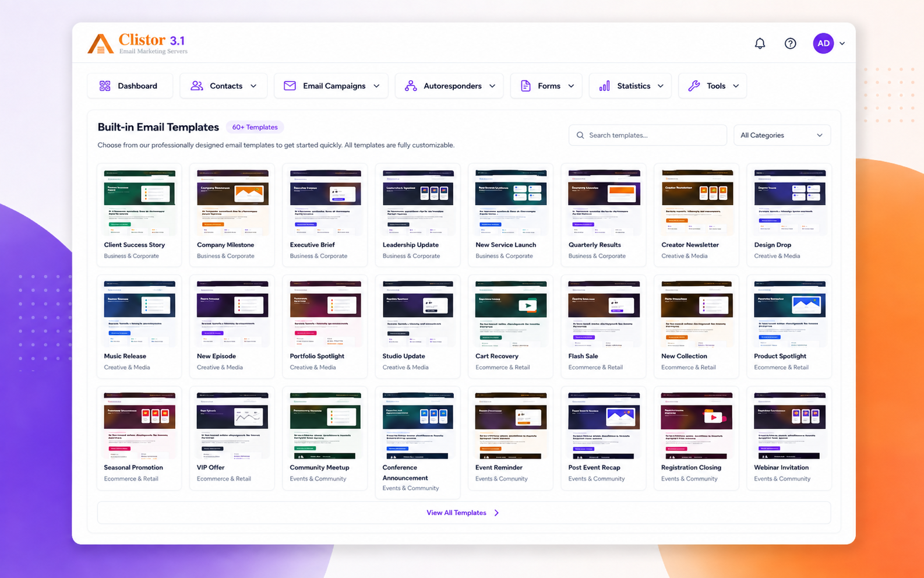Open the Statistics menu
This screenshot has width=924, height=578.
630,86
